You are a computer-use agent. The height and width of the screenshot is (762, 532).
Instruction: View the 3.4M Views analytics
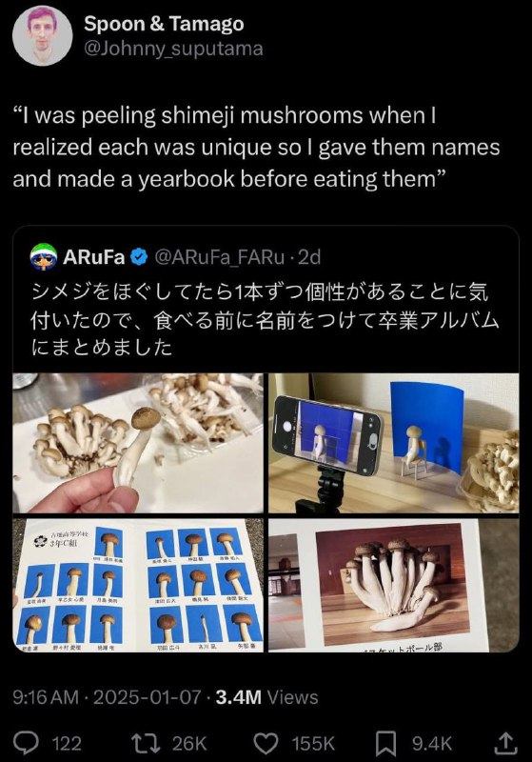[267, 697]
